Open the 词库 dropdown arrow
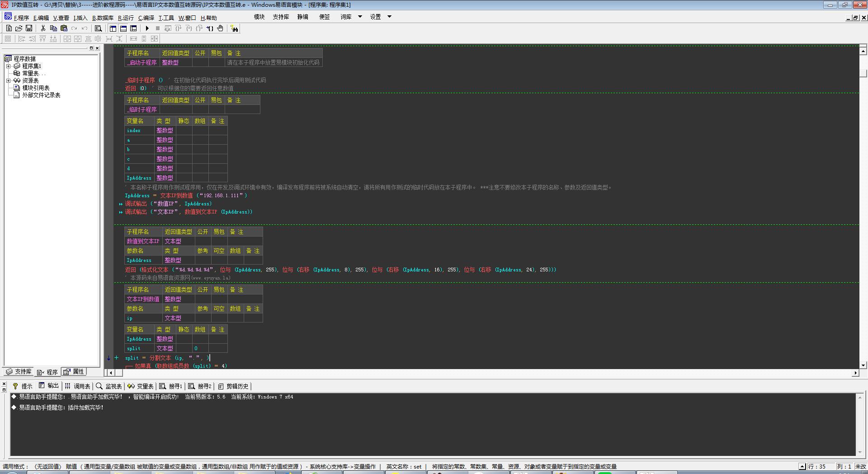Image resolution: width=868 pixels, height=474 pixels. tap(360, 17)
